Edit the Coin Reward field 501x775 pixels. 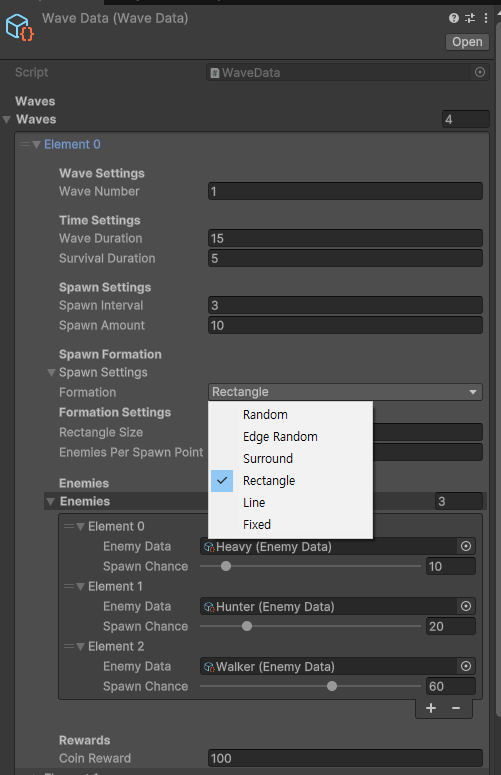[x=345, y=758]
